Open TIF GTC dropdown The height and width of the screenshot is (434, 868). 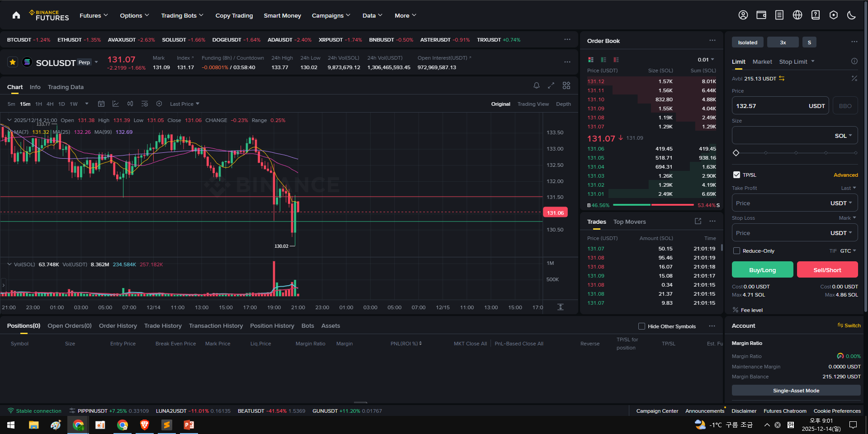pyautogui.click(x=848, y=251)
